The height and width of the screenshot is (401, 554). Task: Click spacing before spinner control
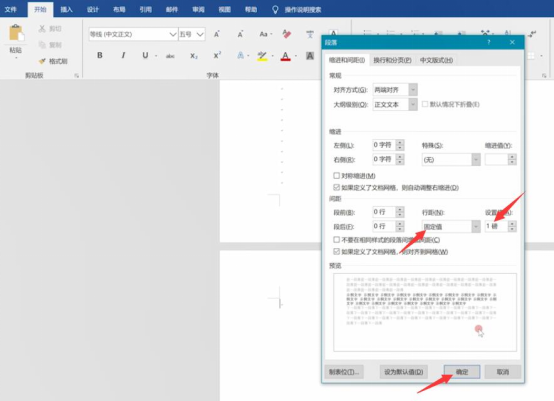point(400,212)
